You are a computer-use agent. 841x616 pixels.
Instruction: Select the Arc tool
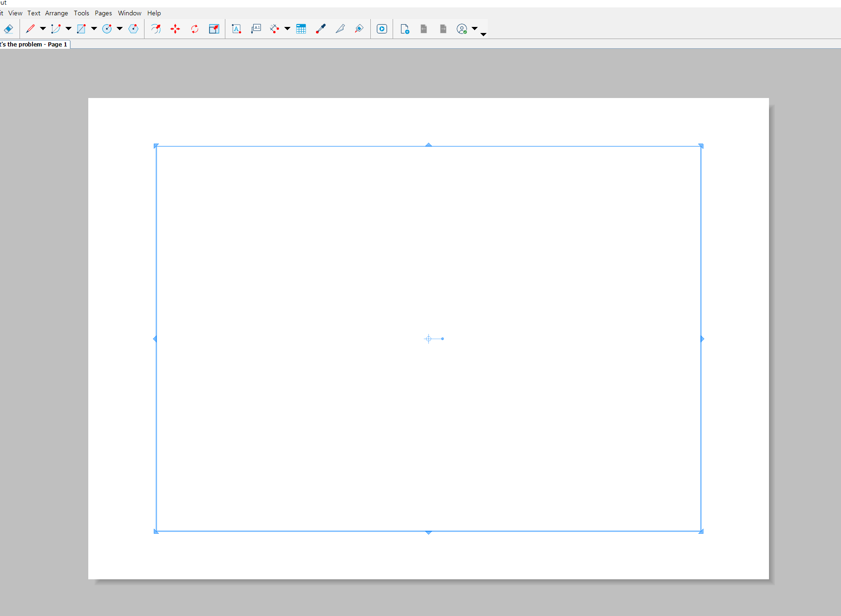coord(56,29)
